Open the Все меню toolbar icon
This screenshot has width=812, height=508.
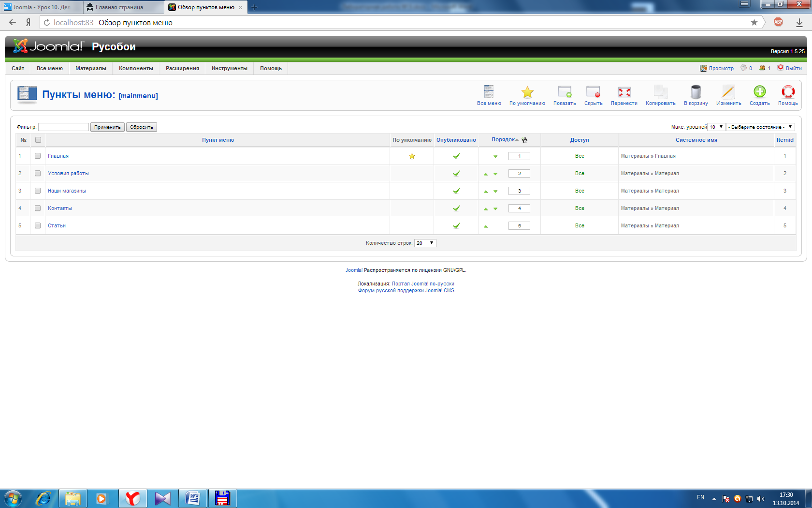(x=489, y=95)
